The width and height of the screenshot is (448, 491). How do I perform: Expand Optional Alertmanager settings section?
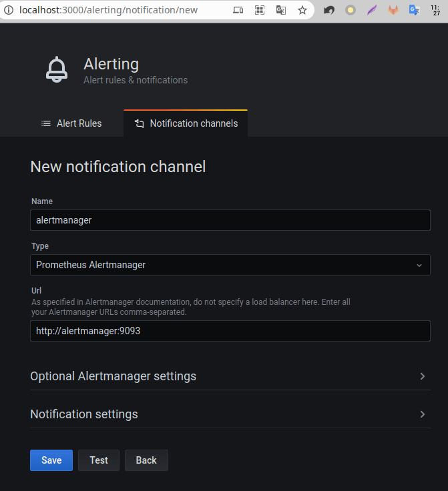point(230,376)
